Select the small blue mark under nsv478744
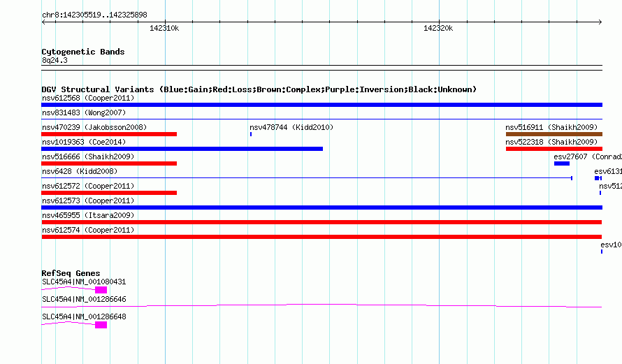This screenshot has height=364, width=622. (251, 134)
